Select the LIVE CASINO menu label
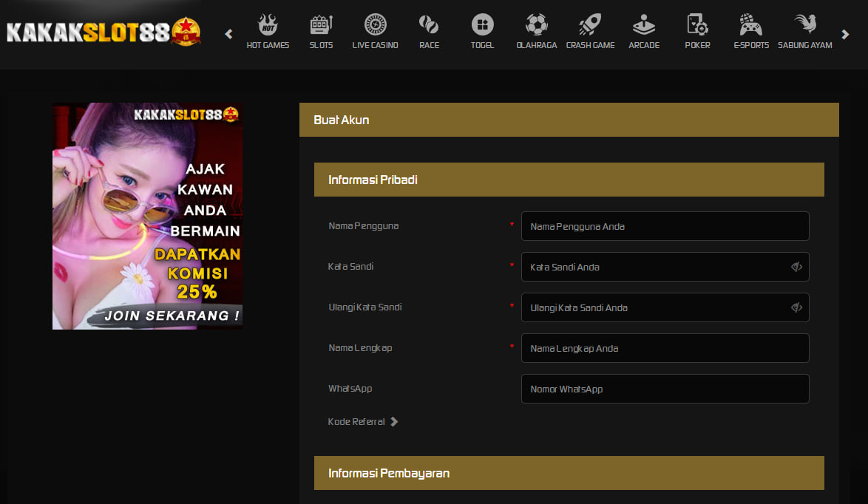Viewport: 868px width, 504px height. tap(376, 45)
